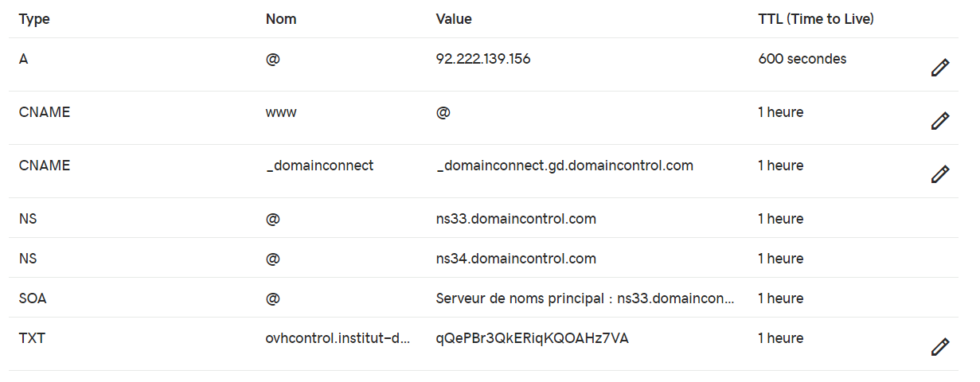
Task: Edit the A record using its pencil icon
Action: (x=940, y=68)
